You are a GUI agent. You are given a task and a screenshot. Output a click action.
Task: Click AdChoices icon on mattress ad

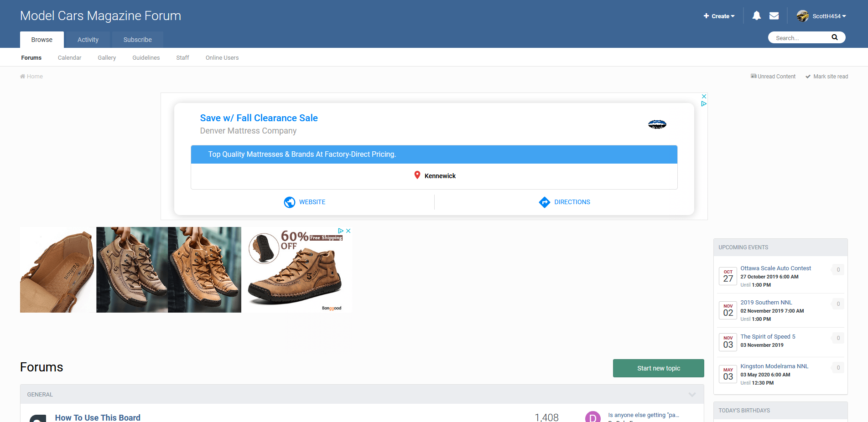tap(704, 104)
